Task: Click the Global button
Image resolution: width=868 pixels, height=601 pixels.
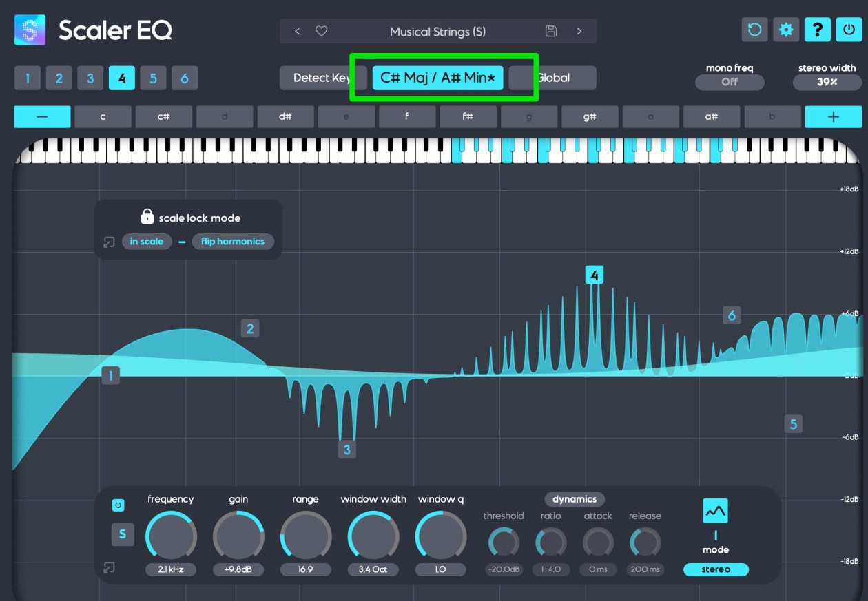Action: (x=552, y=78)
